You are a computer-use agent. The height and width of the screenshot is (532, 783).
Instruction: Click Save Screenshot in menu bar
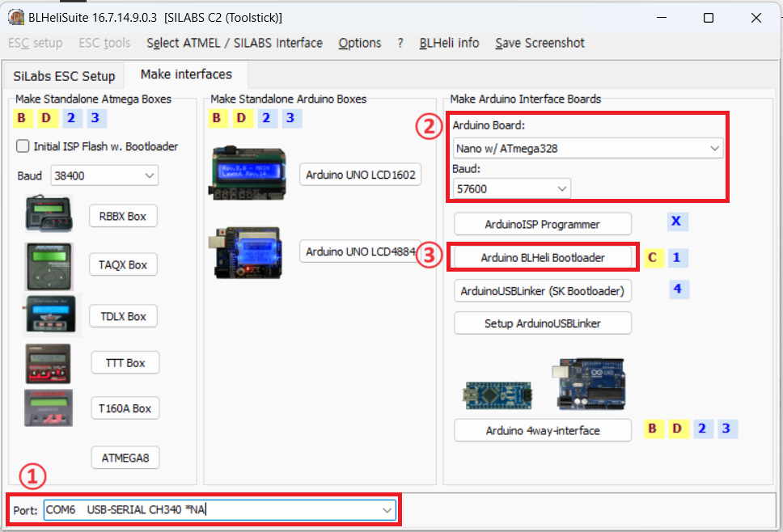540,44
